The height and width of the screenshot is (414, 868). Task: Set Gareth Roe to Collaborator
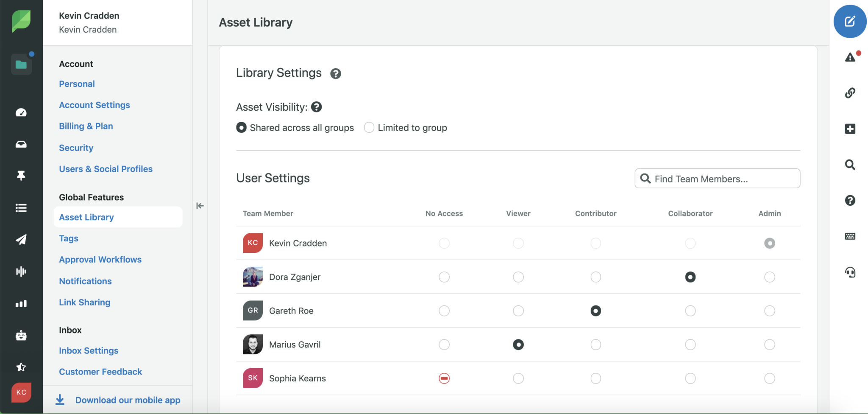[690, 311]
